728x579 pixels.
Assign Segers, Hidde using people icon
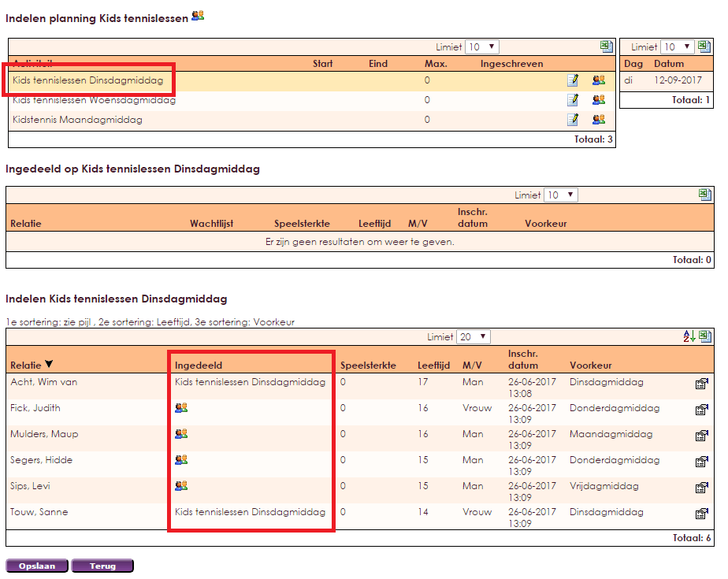181,460
